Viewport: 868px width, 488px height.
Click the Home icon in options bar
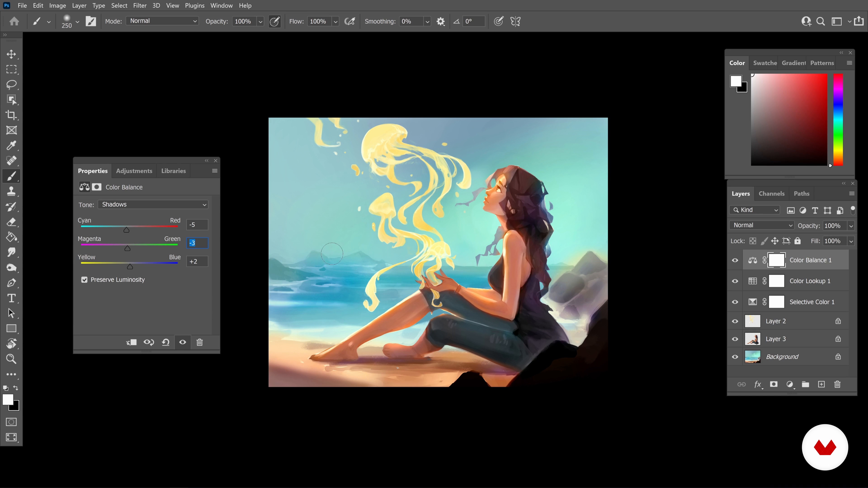click(x=14, y=21)
